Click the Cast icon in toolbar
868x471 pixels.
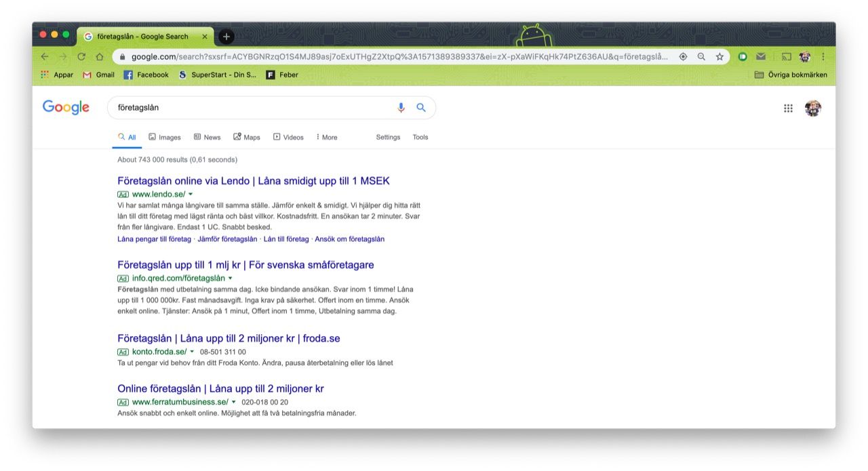coord(786,57)
